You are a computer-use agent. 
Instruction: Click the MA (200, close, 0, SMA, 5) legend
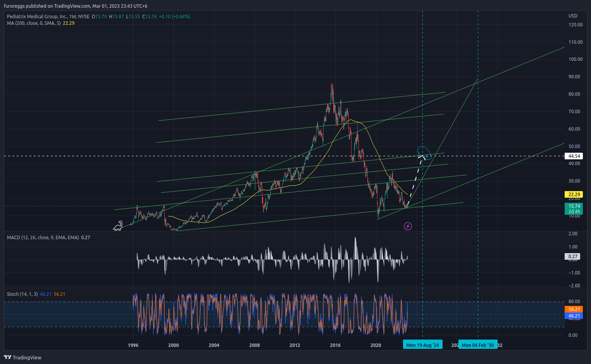pyautogui.click(x=34, y=23)
